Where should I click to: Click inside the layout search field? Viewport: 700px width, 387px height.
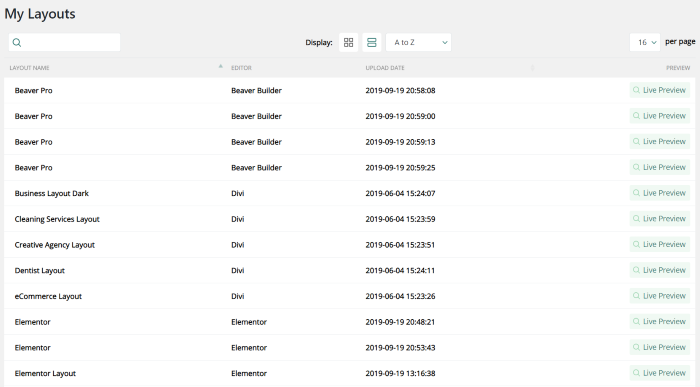click(64, 42)
